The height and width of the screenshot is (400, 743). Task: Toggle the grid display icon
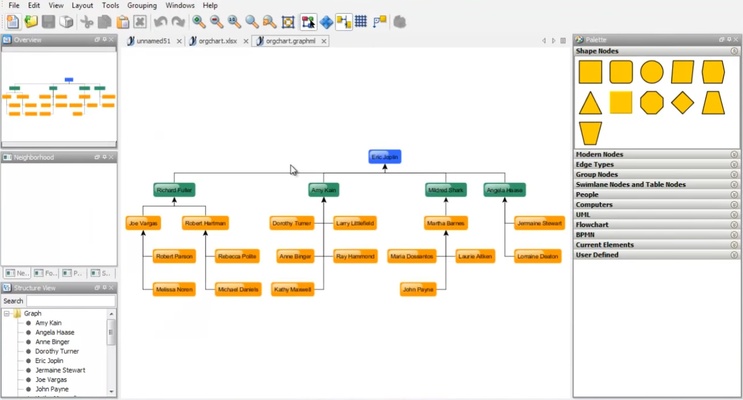pos(361,22)
